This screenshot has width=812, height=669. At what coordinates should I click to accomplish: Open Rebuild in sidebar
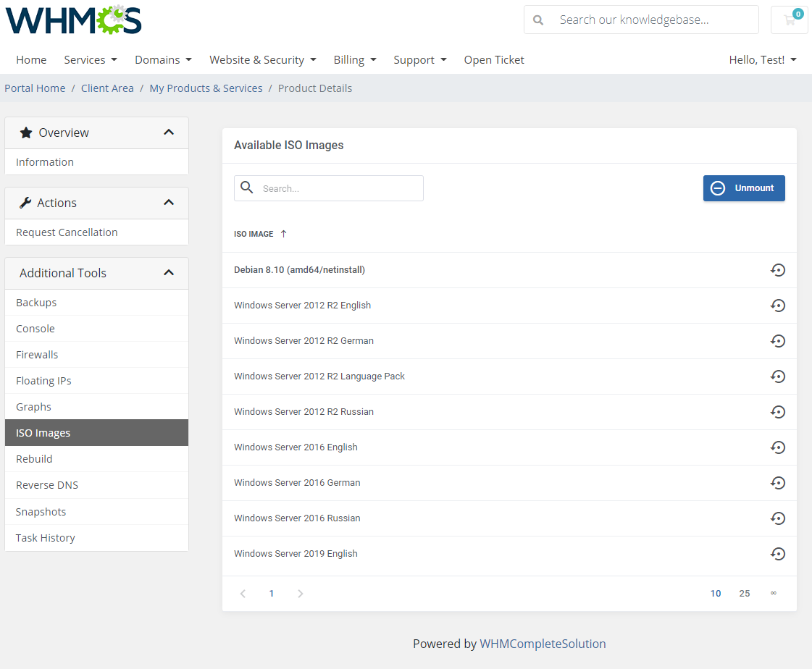[96, 459]
